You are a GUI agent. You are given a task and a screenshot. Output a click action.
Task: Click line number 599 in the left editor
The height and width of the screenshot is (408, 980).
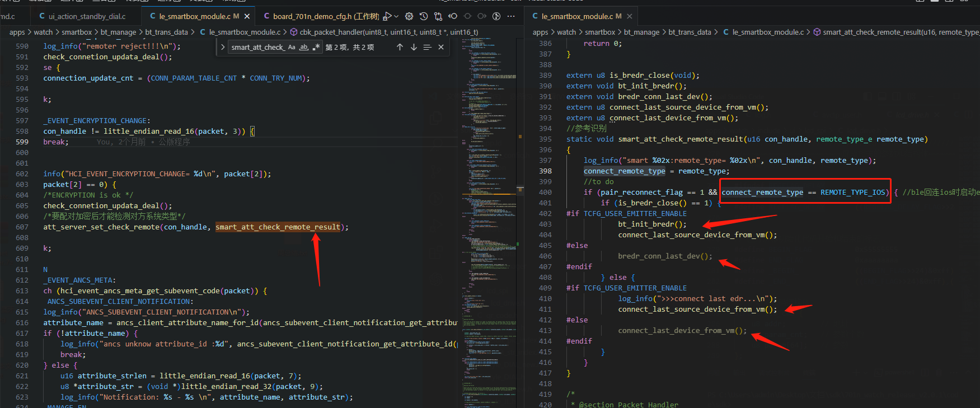[22, 142]
